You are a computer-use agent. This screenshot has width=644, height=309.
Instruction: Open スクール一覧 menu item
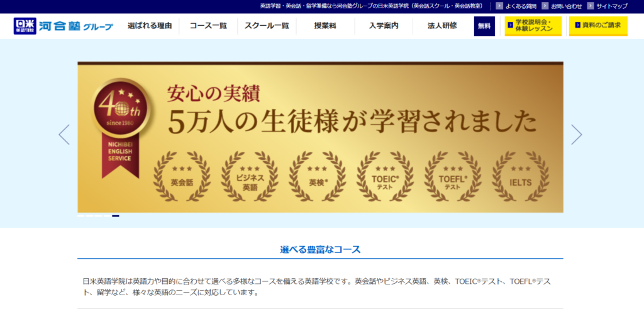[267, 26]
